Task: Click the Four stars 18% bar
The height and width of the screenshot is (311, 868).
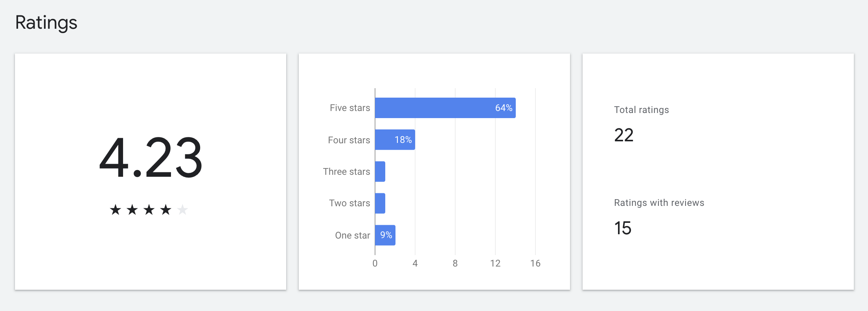Action: click(x=395, y=140)
